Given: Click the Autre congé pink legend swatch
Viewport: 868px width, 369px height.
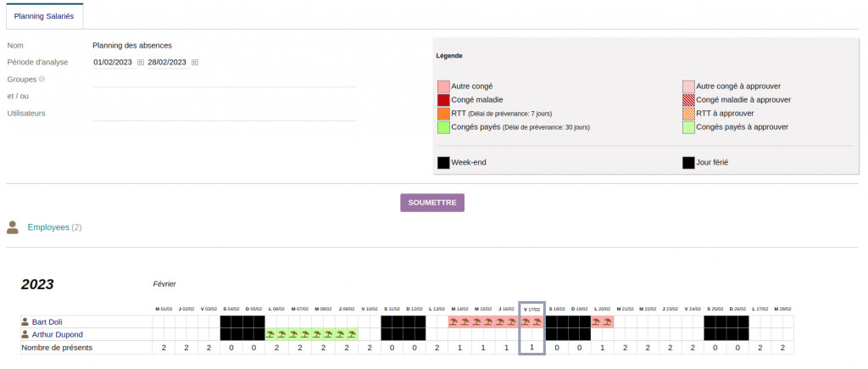Looking at the screenshot, I should click(x=443, y=87).
